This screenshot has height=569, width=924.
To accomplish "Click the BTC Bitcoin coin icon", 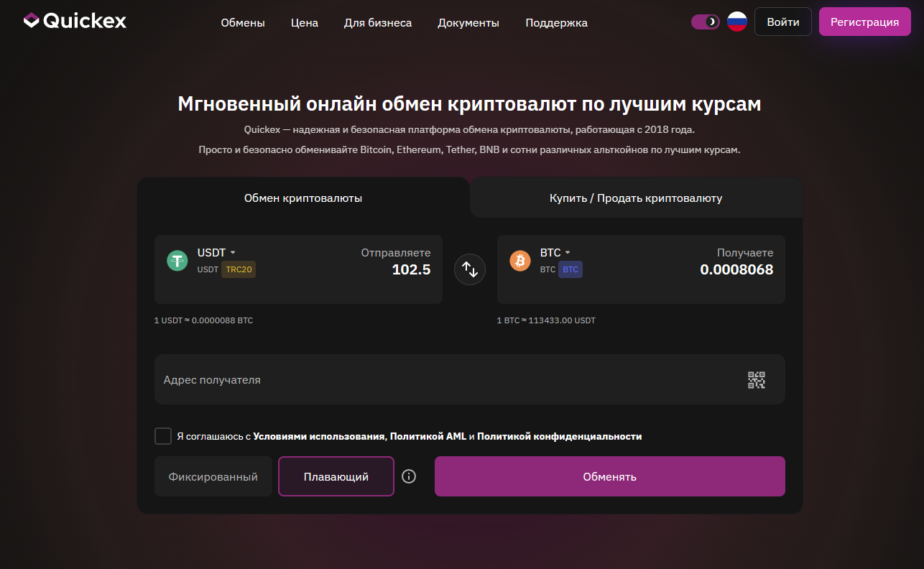I will tap(520, 261).
